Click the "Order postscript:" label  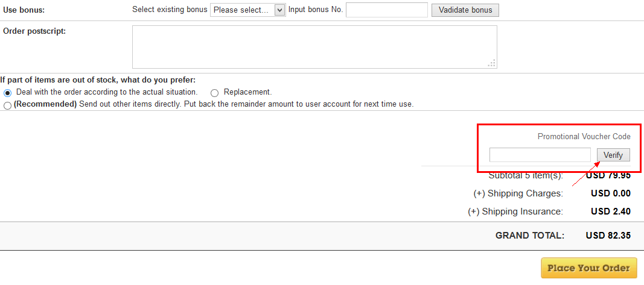tap(34, 31)
